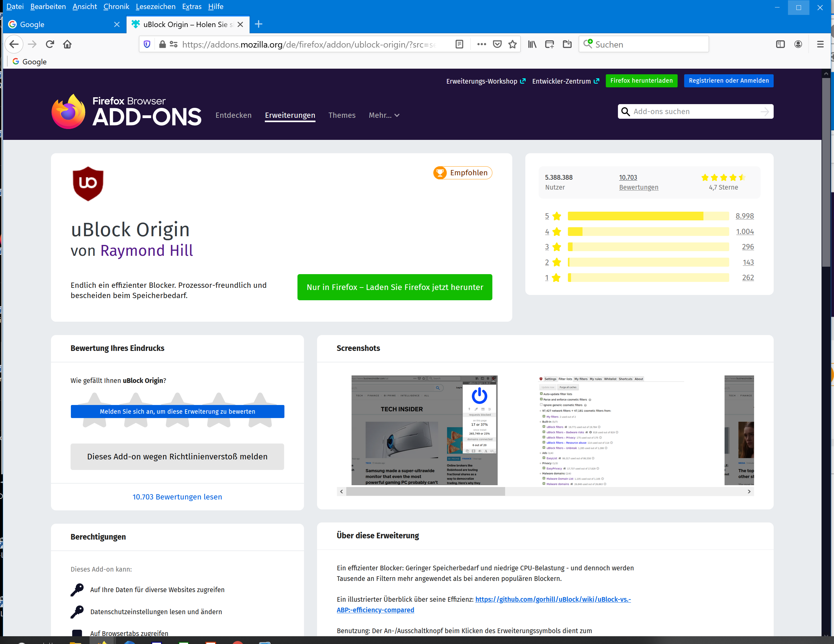Screen dimensions: 834x644
Task: Click Nur in Firefox download button
Action: (394, 287)
